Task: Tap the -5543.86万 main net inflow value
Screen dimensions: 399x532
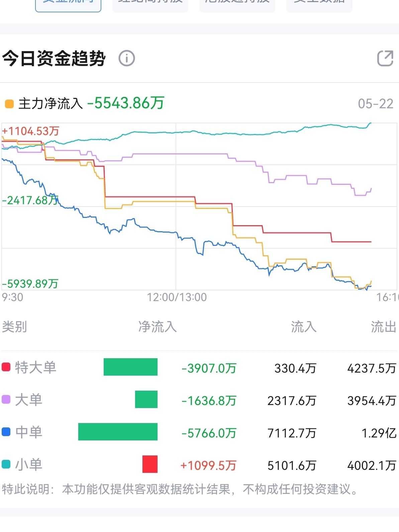Action: click(126, 103)
